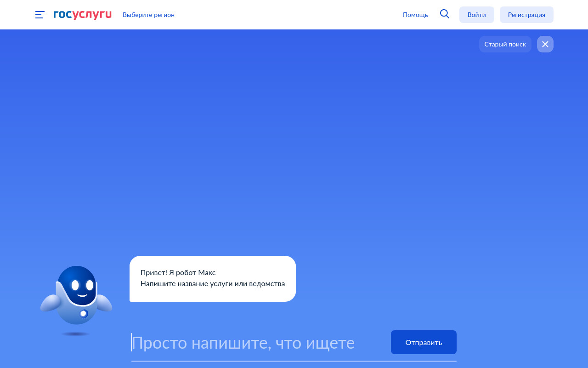Click the magnifier search icon
This screenshot has height=368, width=588.
(x=445, y=14)
